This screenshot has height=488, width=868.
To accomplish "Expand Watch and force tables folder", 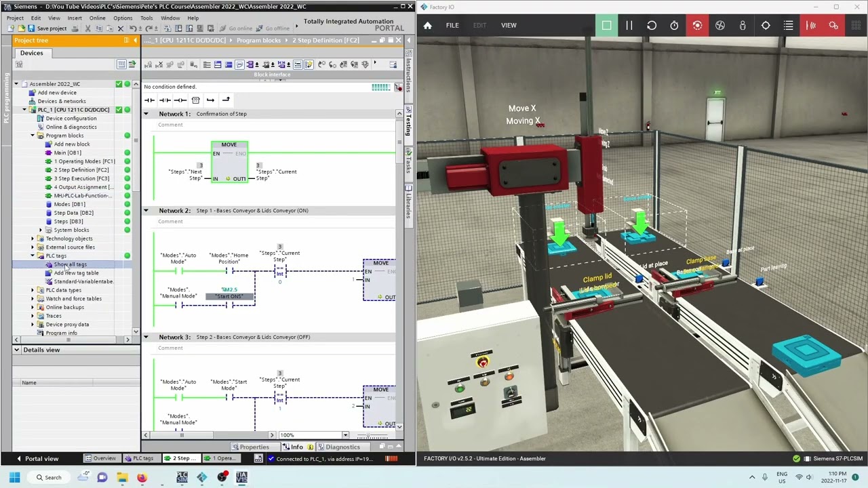I will tap(32, 299).
